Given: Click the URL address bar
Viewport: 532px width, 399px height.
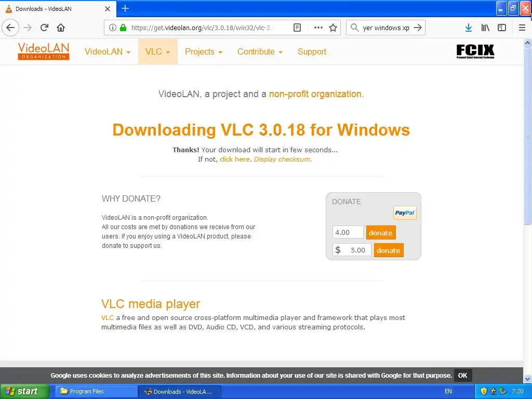Looking at the screenshot, I should click(x=202, y=28).
